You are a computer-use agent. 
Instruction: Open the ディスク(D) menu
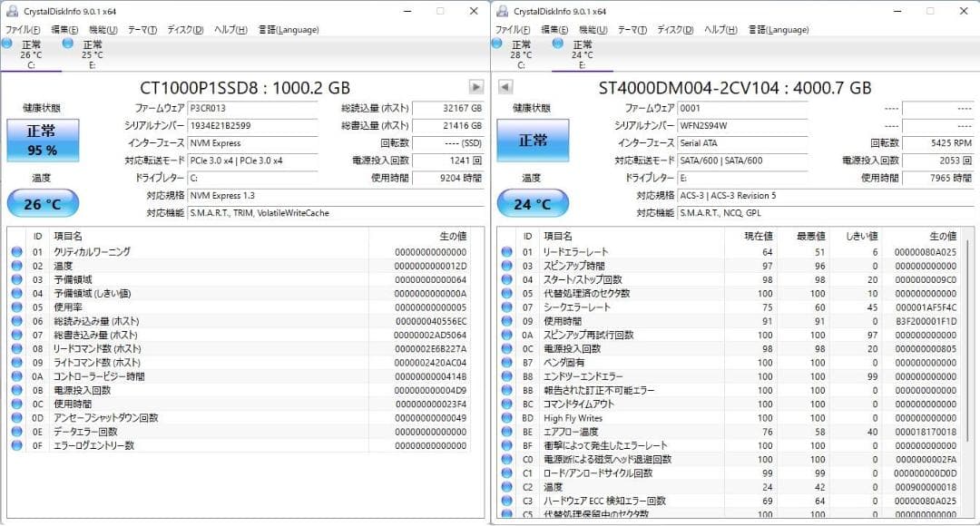(185, 29)
